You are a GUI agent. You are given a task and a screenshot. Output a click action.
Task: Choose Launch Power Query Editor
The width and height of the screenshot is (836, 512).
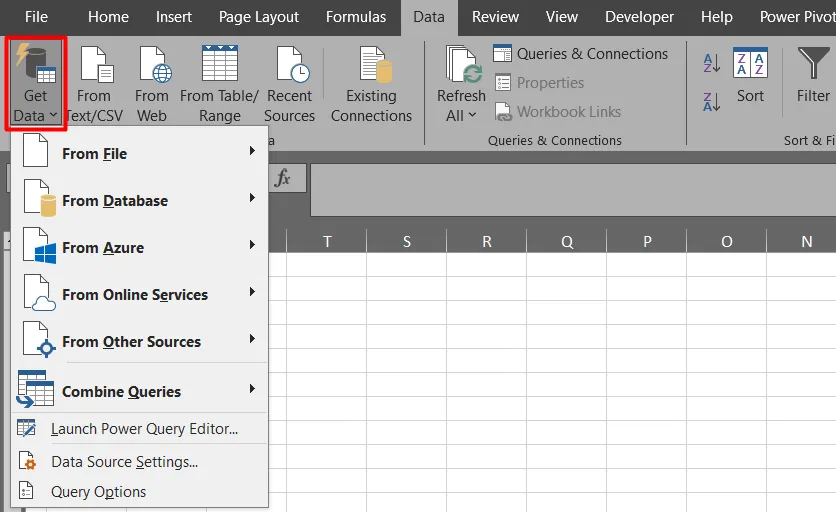[x=144, y=429]
